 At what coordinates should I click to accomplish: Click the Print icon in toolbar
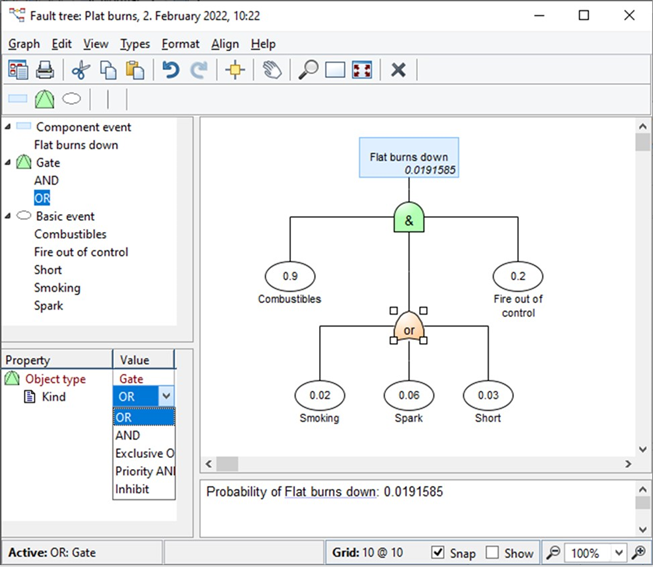pyautogui.click(x=45, y=70)
